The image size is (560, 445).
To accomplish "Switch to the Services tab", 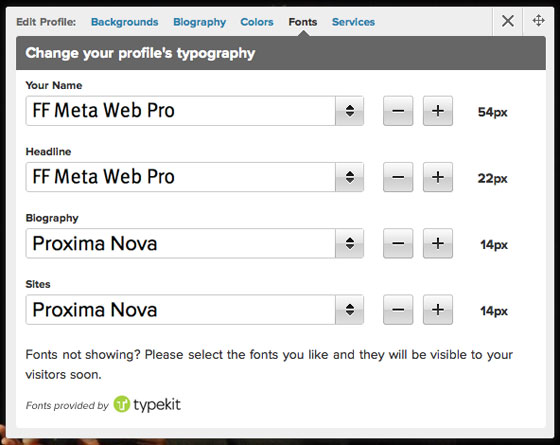I will click(354, 22).
